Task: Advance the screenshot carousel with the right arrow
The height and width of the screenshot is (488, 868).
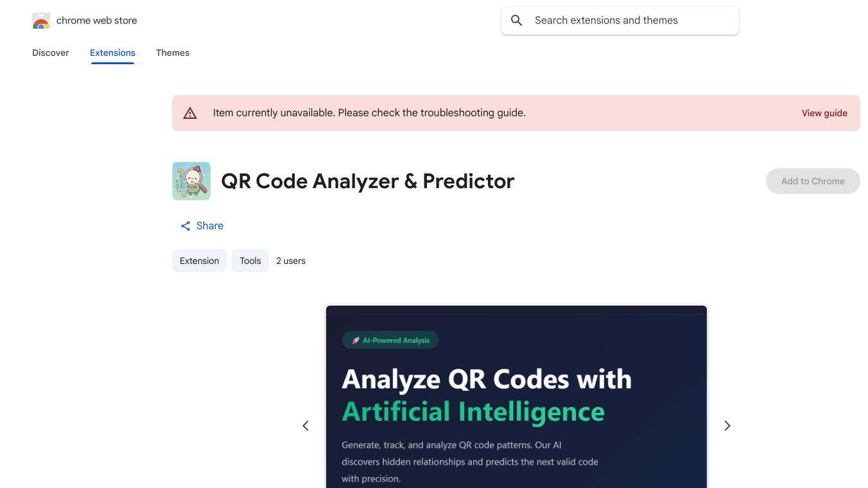Action: [727, 425]
